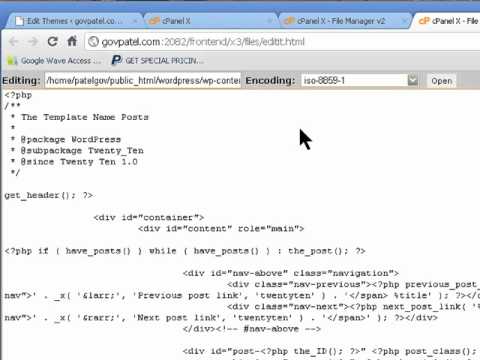Open the Encoding iso-8859-1 dropdown
Image resolution: width=480 pixels, height=360 pixels.
click(x=359, y=81)
